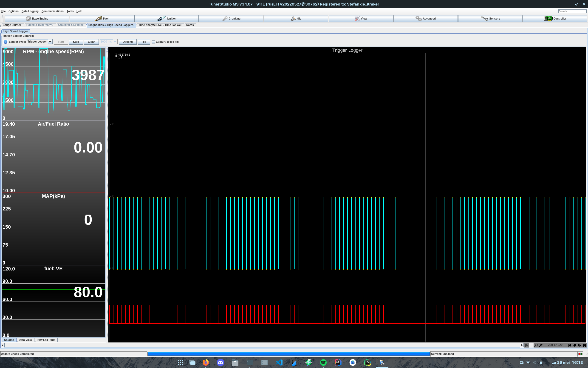The image size is (588, 368).
Task: Step forward with fast-forward button
Action: tap(580, 345)
